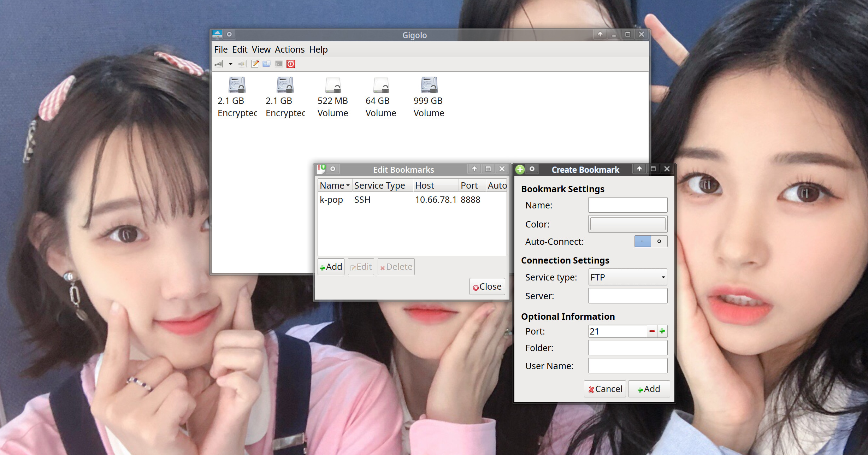The width and height of the screenshot is (868, 455).
Task: Cancel the Create Bookmark dialog
Action: point(605,389)
